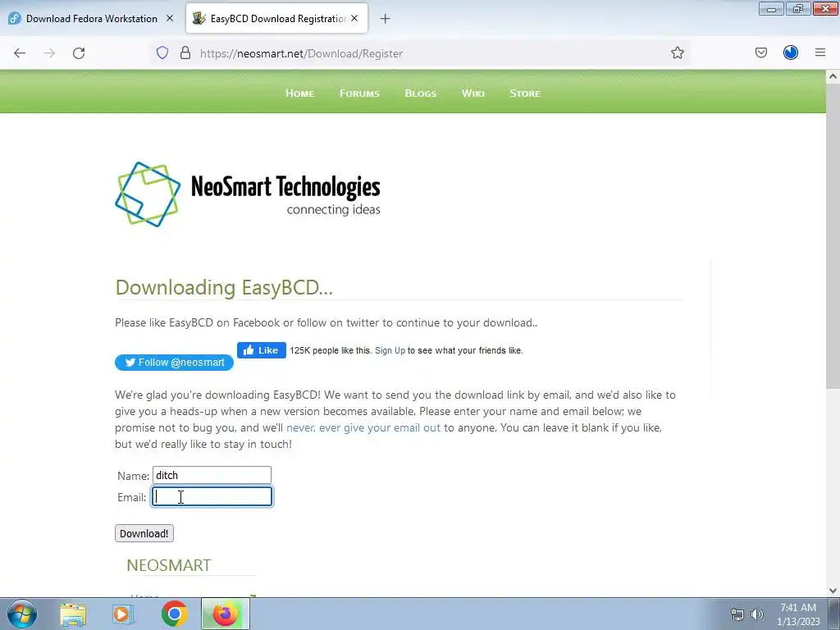
Task: Switch to the Download Fedora Workstation tab
Action: 91,18
